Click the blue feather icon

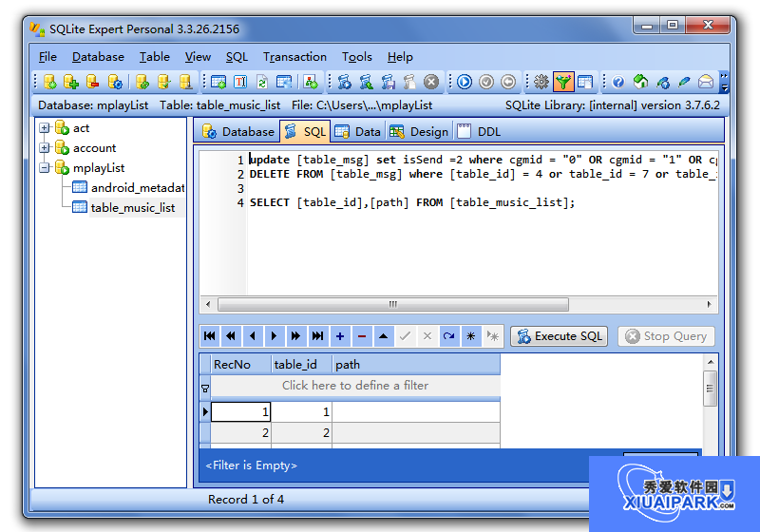684,82
